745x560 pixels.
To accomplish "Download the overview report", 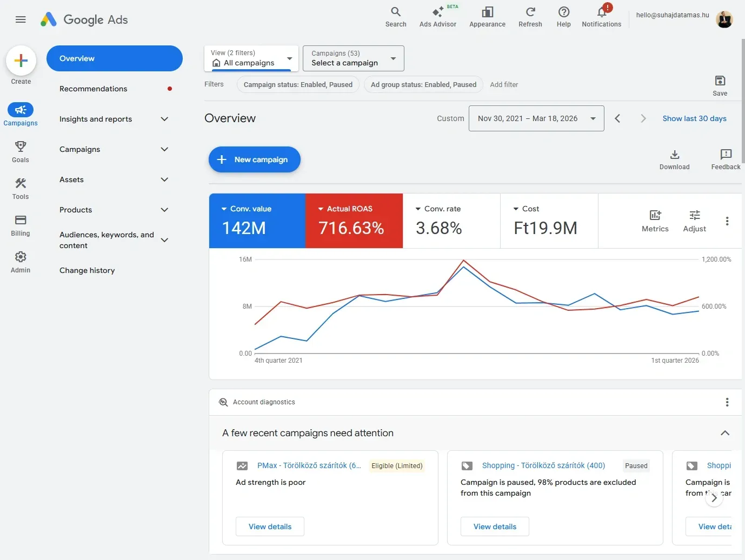I will 674,159.
